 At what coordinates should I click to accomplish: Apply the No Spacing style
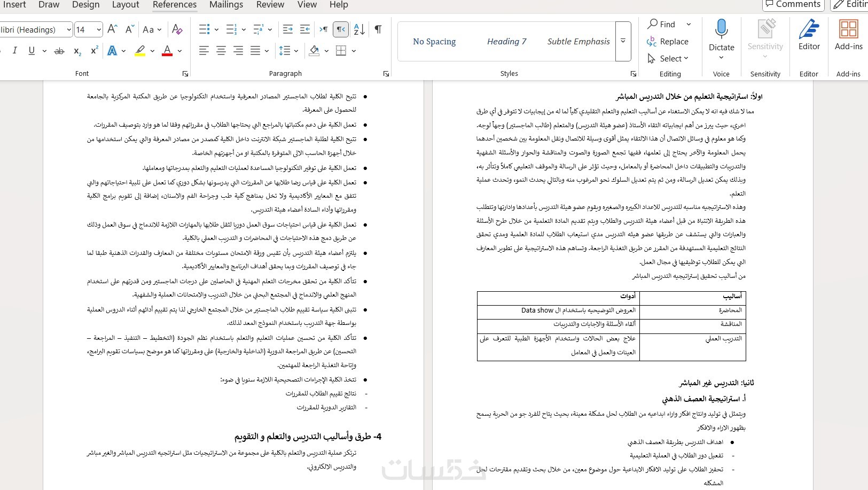pos(434,42)
